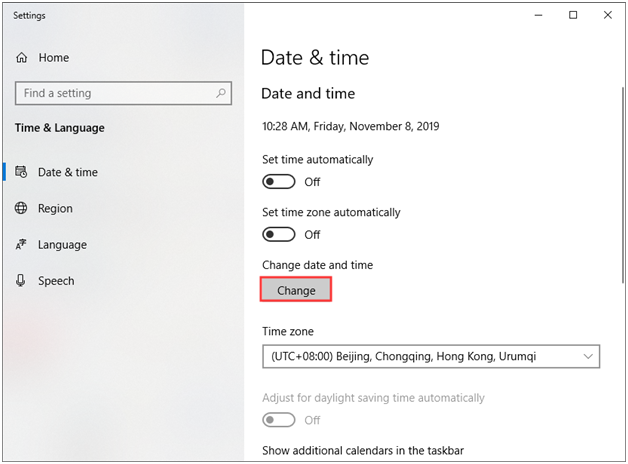The width and height of the screenshot is (628, 464).
Task: Select Region in sidebar
Action: click(x=55, y=208)
